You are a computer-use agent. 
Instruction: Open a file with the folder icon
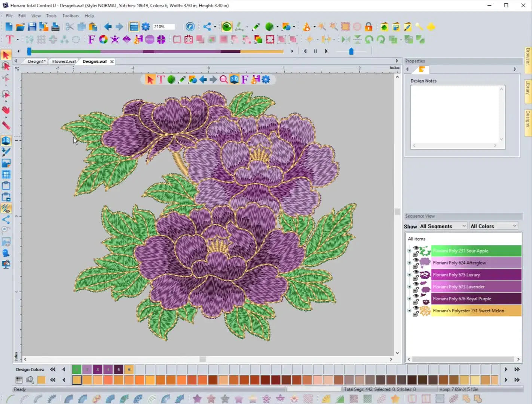(21, 27)
